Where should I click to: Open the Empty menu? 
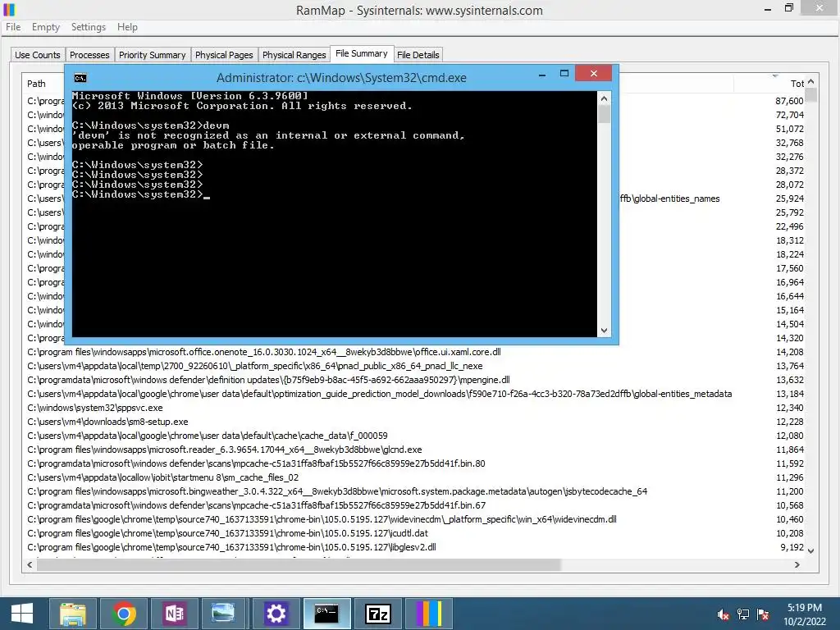(x=46, y=27)
